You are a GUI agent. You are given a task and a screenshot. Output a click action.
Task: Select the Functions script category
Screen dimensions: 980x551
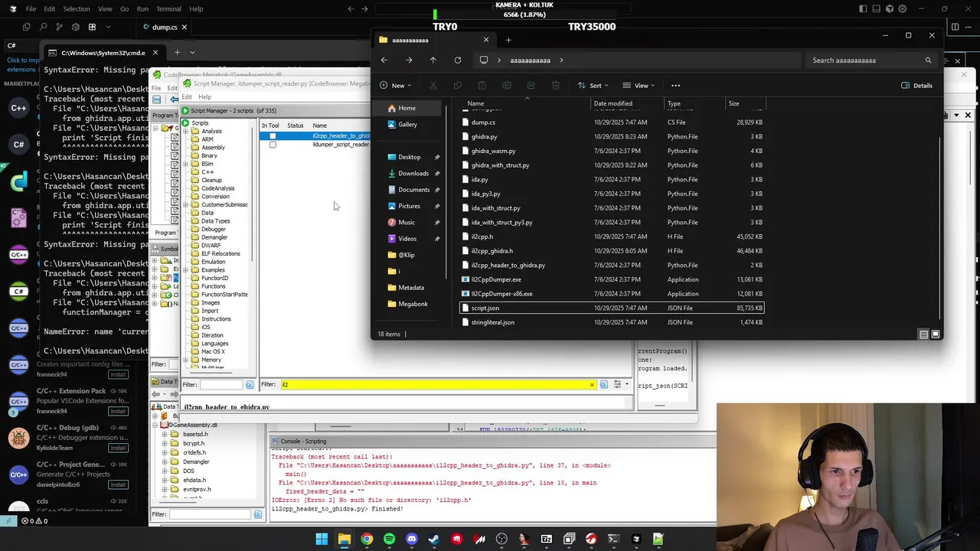[x=213, y=286]
